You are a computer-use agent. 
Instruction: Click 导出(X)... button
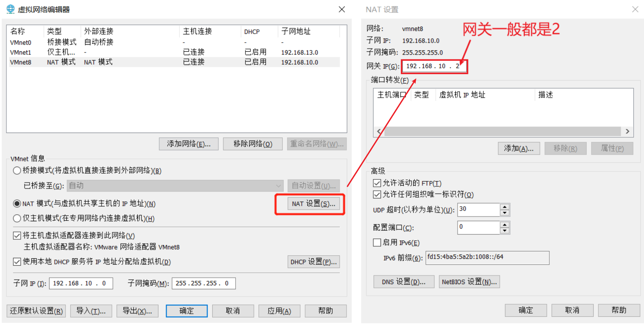point(137,311)
